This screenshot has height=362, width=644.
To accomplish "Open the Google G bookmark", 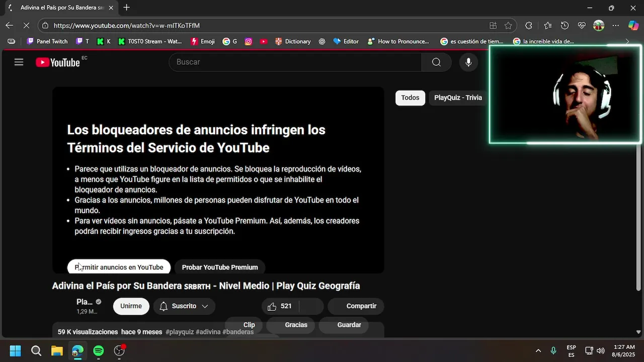I will pos(230,41).
